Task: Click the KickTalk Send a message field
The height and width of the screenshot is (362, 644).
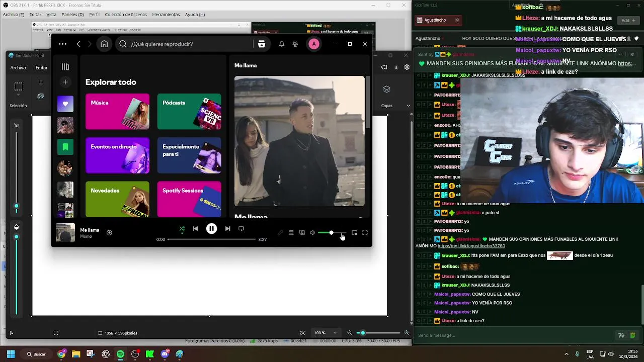Action: [513, 335]
